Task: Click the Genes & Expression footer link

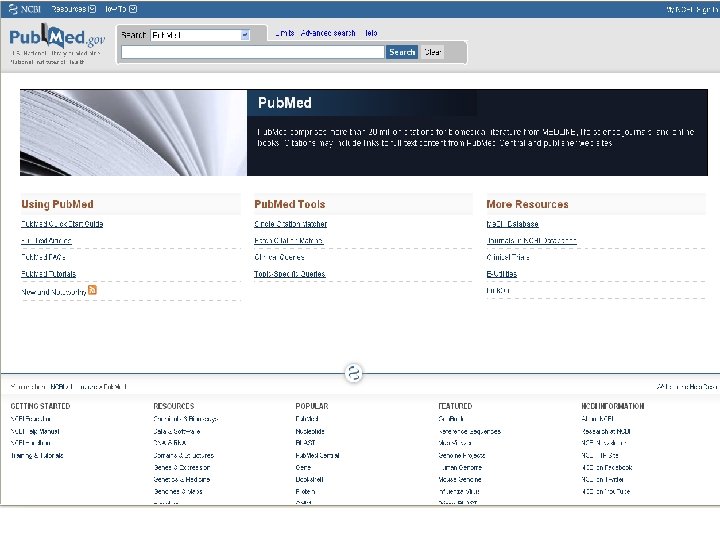Action: pyautogui.click(x=182, y=467)
